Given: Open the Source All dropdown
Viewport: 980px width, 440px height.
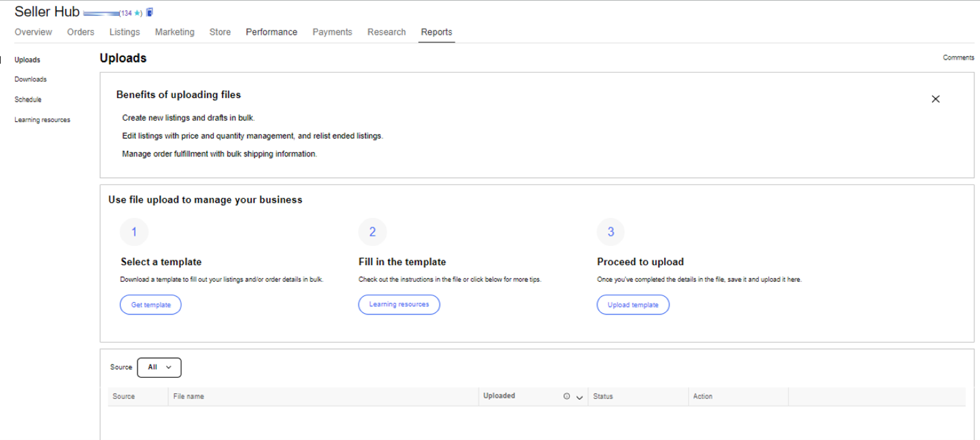Looking at the screenshot, I should coord(159,367).
